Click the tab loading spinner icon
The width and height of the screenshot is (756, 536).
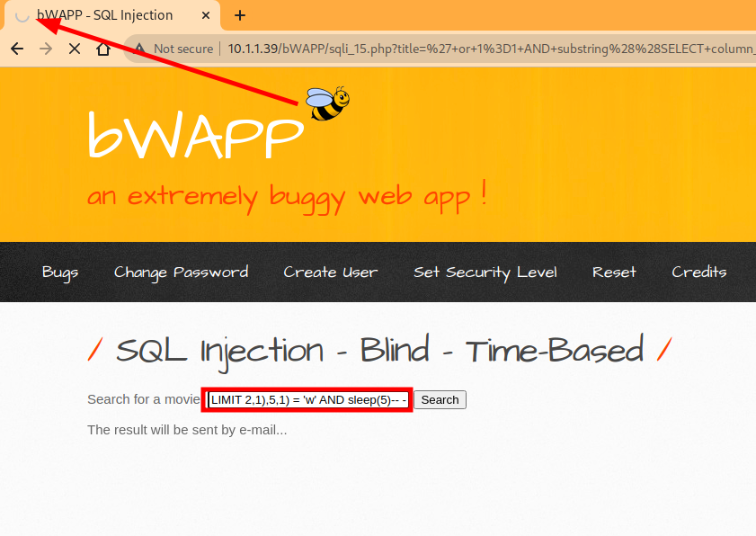[x=22, y=15]
